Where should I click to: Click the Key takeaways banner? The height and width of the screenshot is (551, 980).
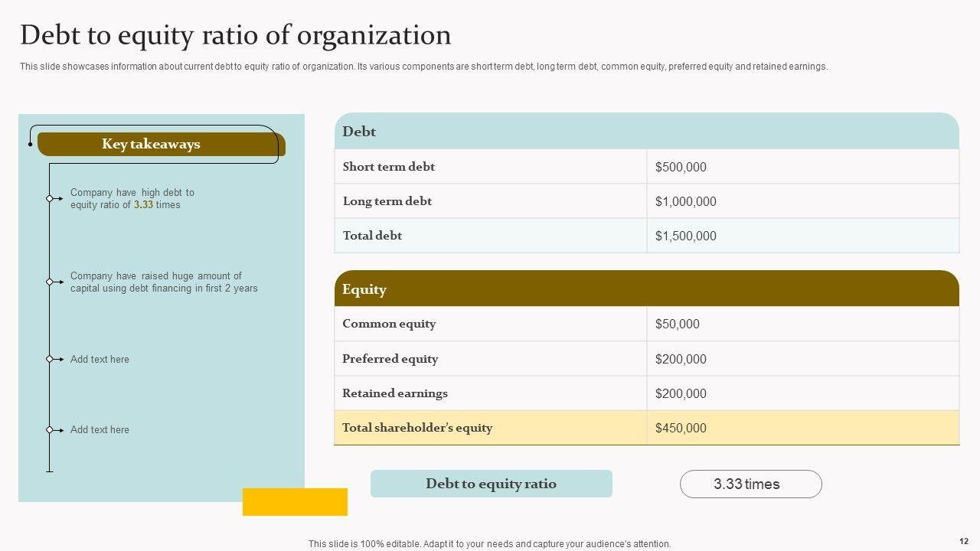click(x=161, y=144)
